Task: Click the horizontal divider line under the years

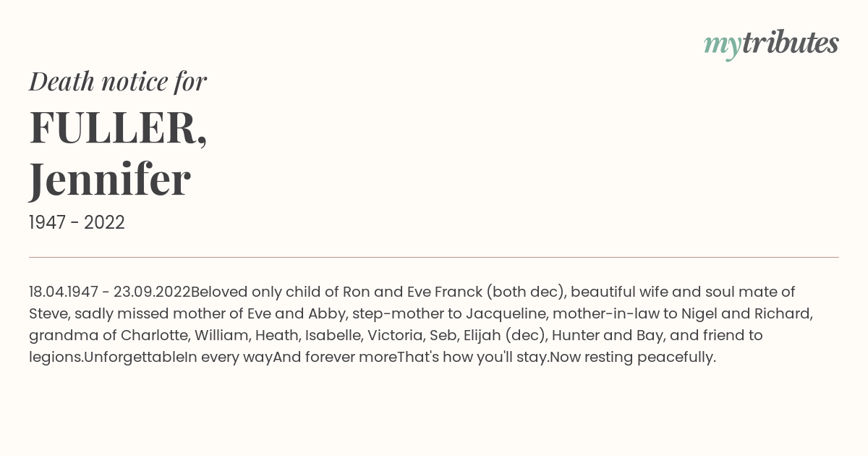Action: (x=434, y=257)
